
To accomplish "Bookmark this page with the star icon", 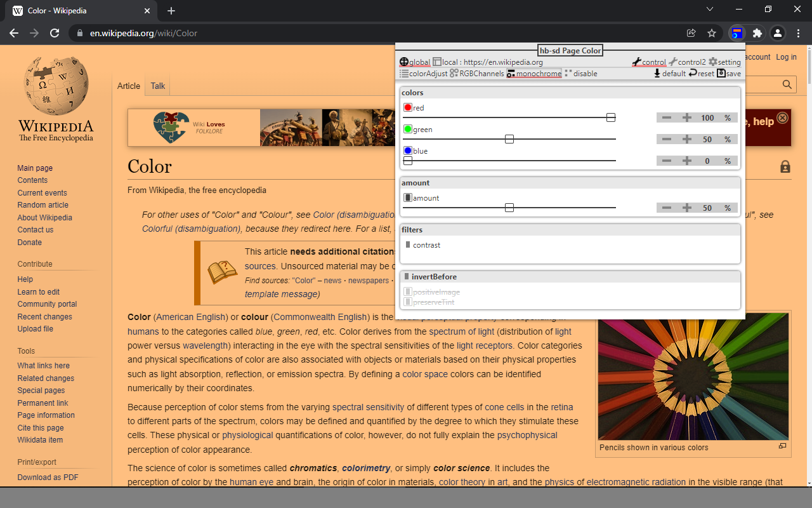I will point(712,33).
